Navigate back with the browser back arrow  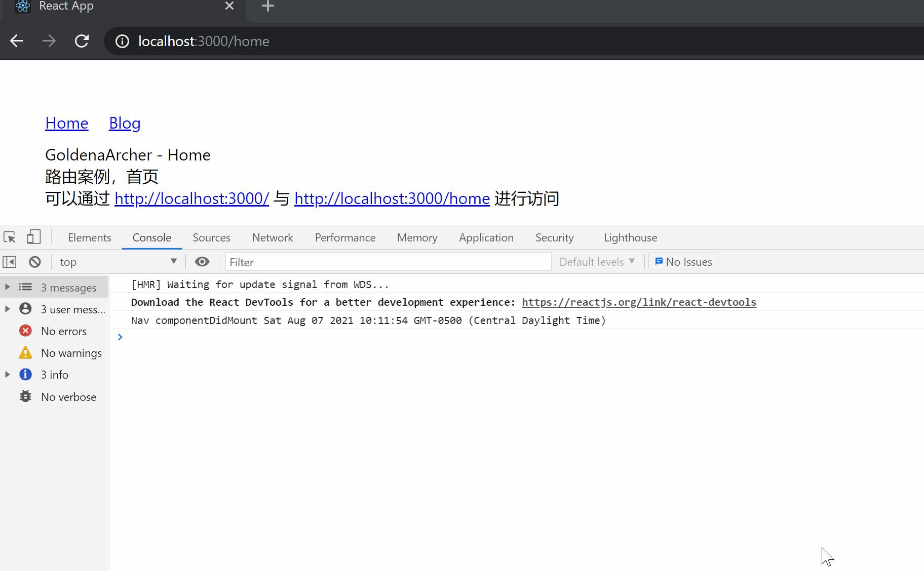pyautogui.click(x=17, y=41)
